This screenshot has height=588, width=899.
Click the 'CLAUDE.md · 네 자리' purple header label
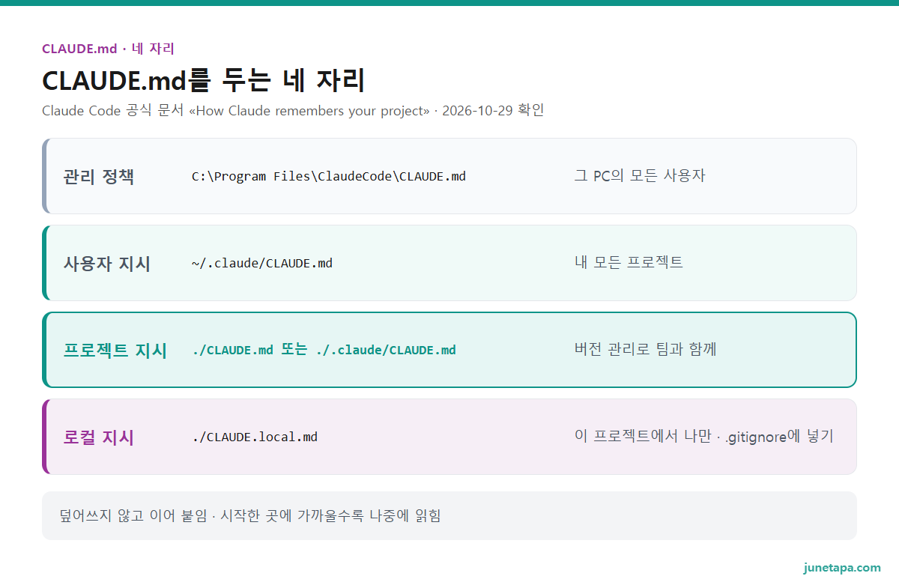108,49
